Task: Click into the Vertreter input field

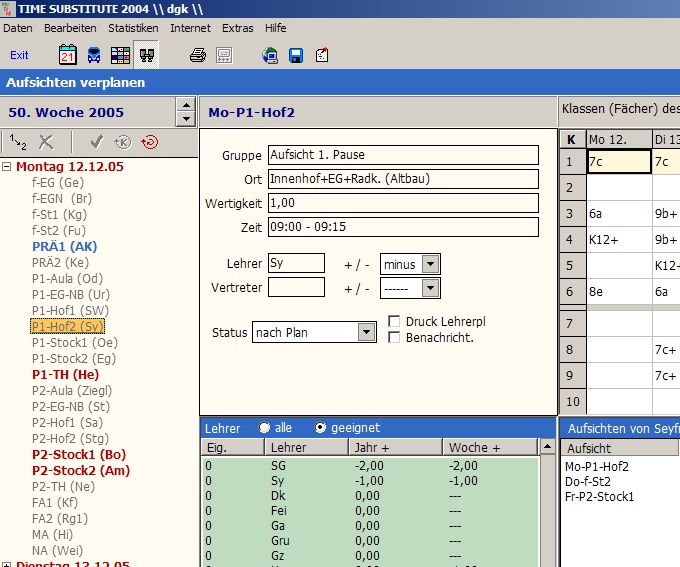Action: 296,287
